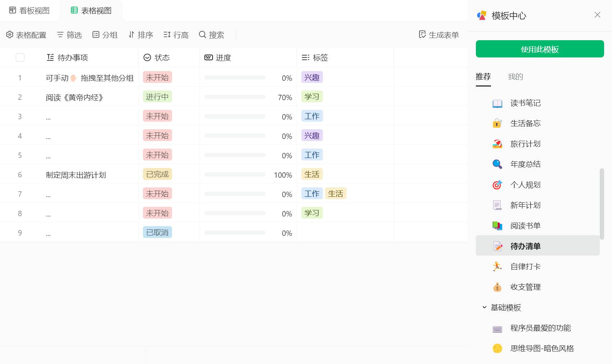Click the 阅读书单 books icon
This screenshot has height=364, width=612.
(x=497, y=226)
